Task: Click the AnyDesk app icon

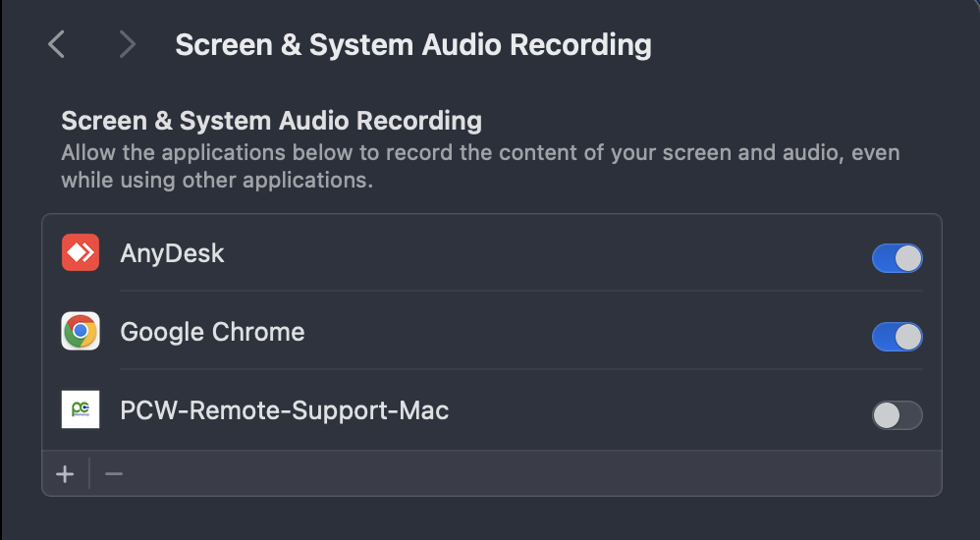Action: [x=81, y=252]
